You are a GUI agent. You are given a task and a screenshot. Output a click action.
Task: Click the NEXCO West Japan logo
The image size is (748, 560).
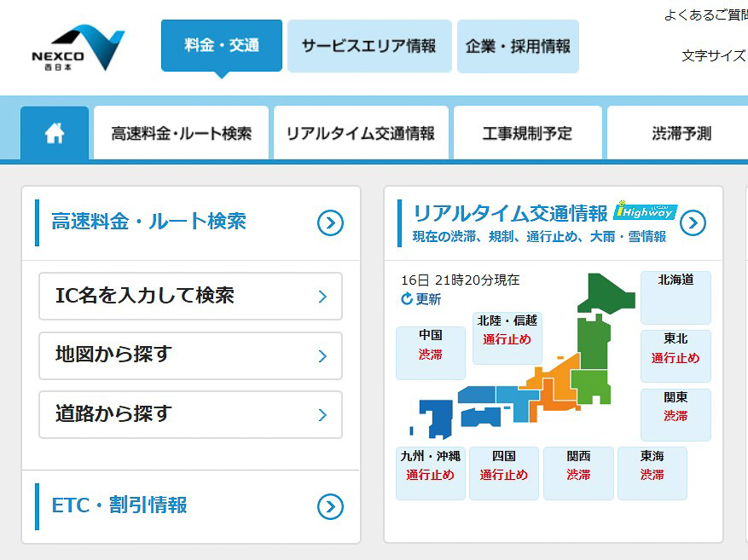click(x=78, y=48)
